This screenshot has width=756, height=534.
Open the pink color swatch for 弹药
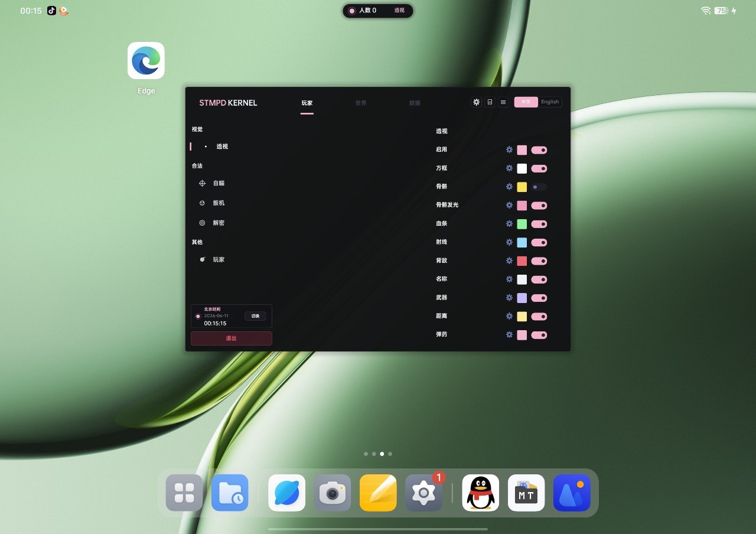522,335
